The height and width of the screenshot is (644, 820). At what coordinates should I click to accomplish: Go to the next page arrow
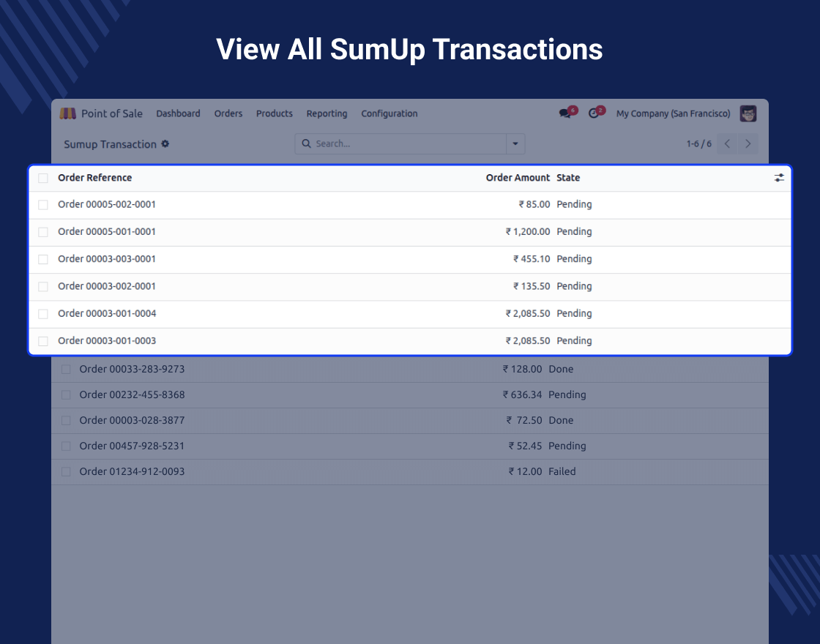748,143
